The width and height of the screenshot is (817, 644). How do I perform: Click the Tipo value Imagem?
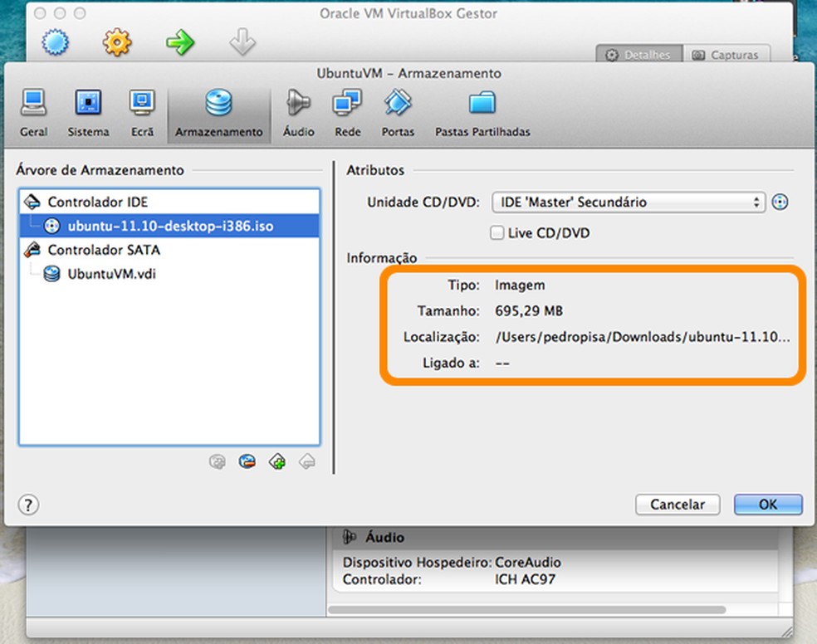coord(520,285)
